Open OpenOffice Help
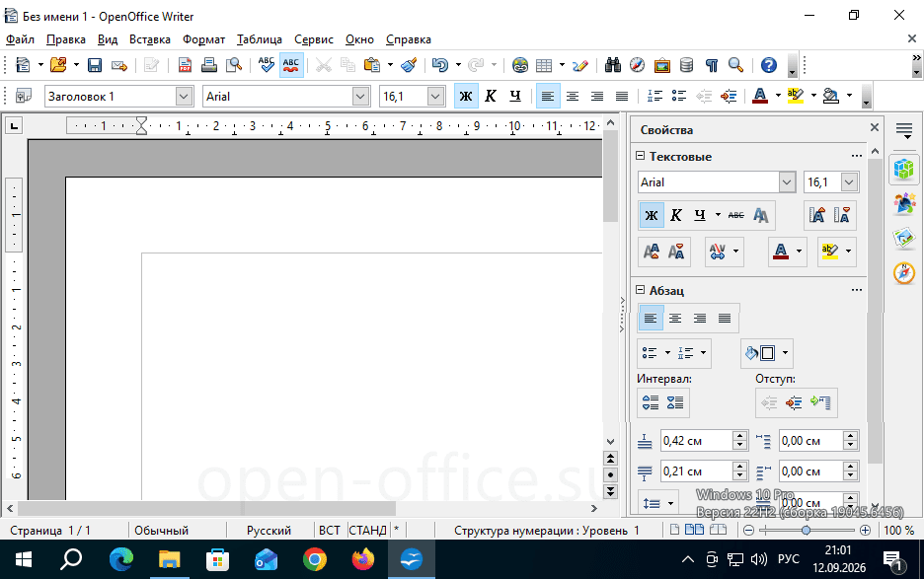Screen dimensions: 924x579 (x=769, y=65)
